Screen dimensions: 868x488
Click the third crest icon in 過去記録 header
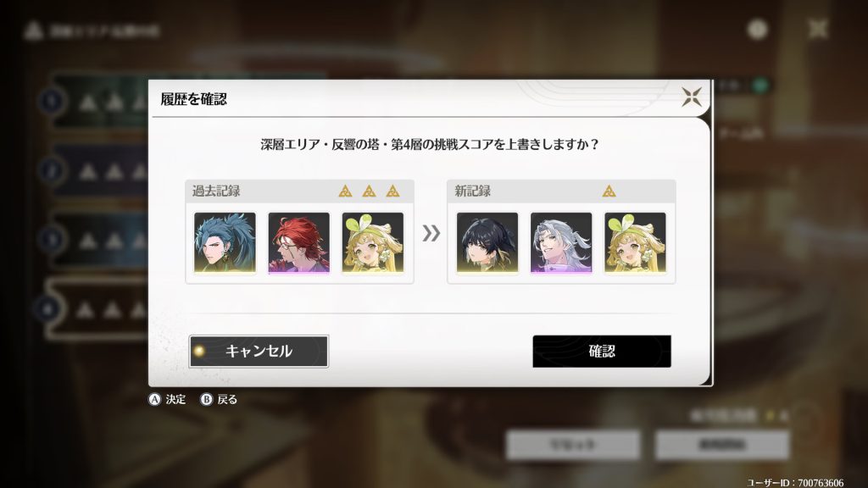[393, 191]
